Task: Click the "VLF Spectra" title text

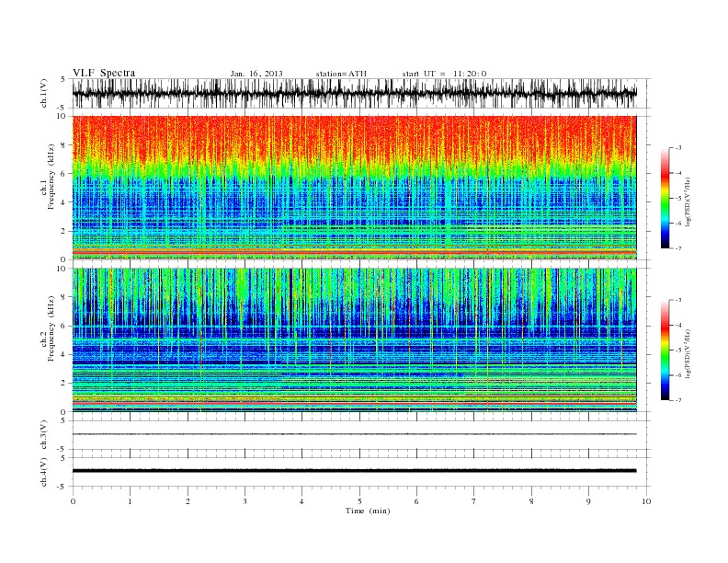Action: click(x=104, y=73)
